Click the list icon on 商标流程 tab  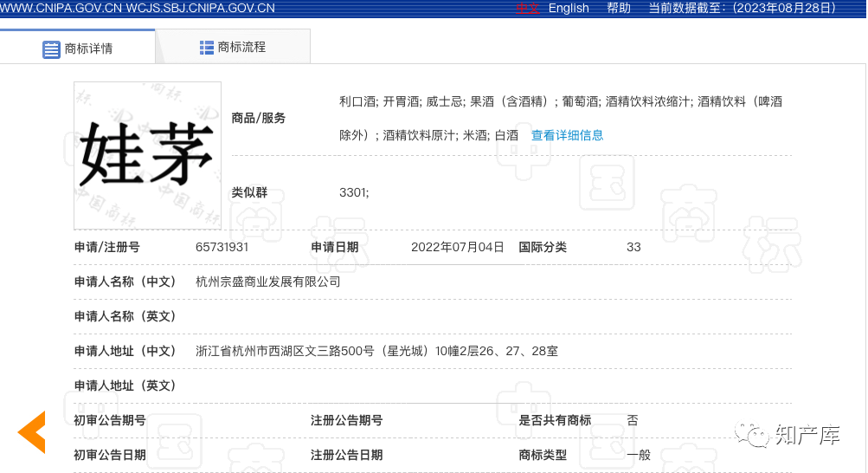207,48
